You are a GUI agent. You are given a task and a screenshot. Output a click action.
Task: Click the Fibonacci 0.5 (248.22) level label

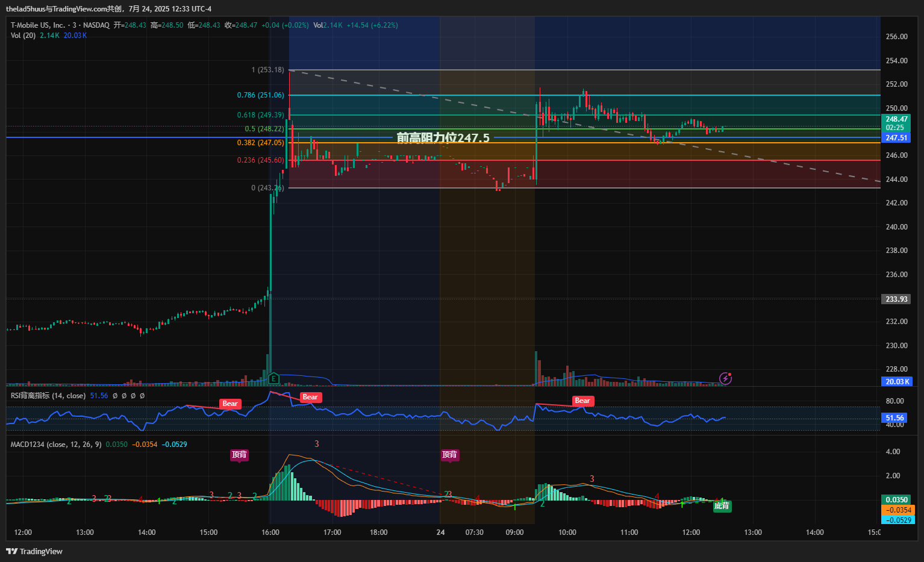click(x=264, y=129)
